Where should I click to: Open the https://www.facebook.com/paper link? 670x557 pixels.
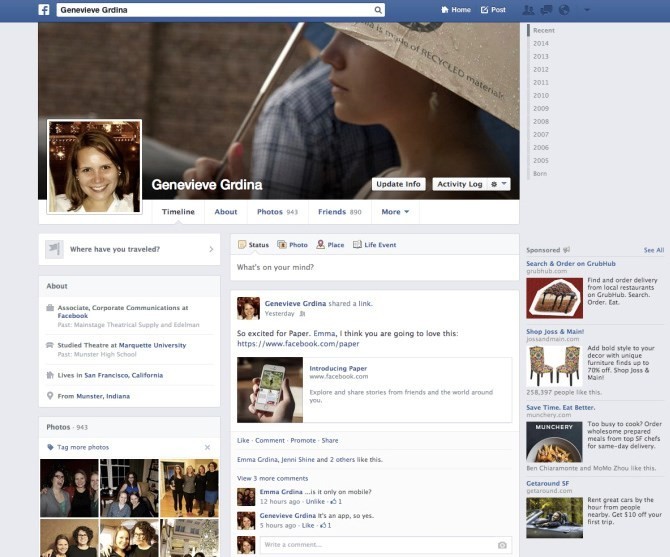tap(298, 343)
